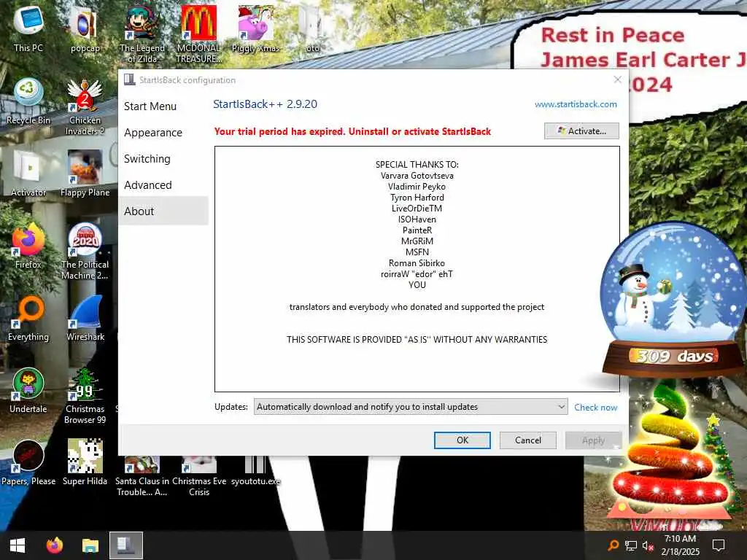Select the Chicken Invaders 2 shortcut

[85, 106]
